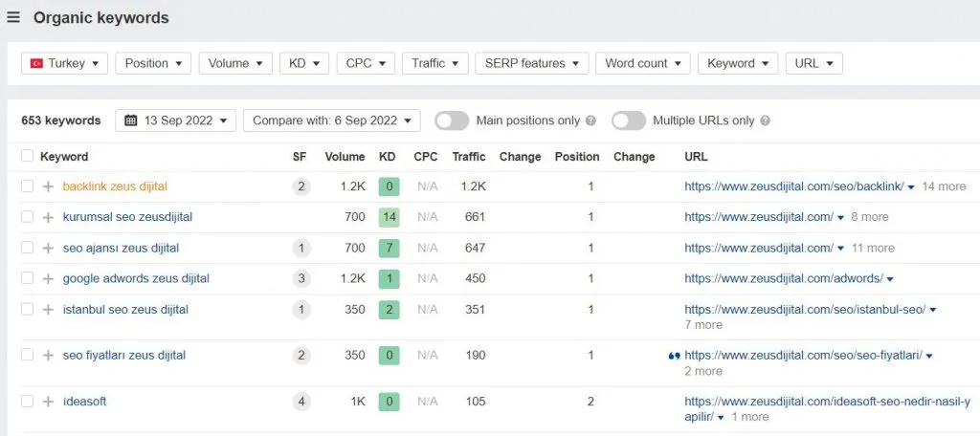Check the box for ideasoft keyword

point(27,401)
